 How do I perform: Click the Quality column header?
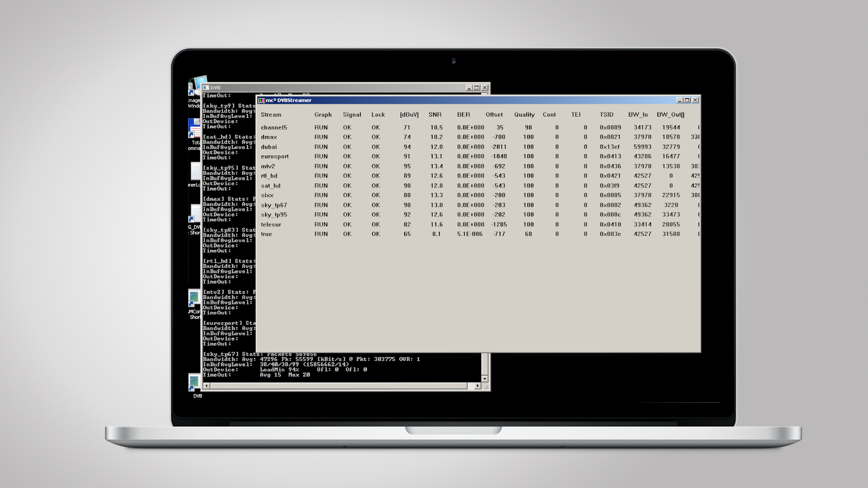click(x=524, y=115)
